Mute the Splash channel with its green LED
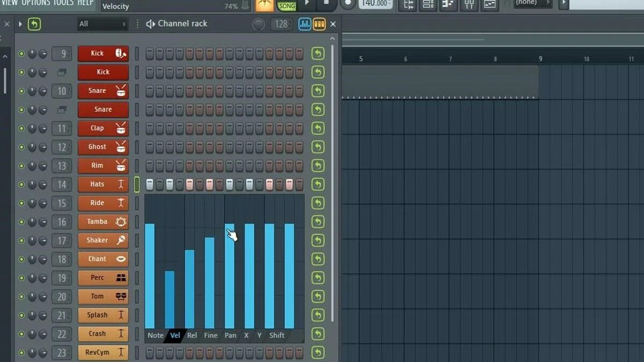Screen dimensions: 644x362 (x=21, y=315)
